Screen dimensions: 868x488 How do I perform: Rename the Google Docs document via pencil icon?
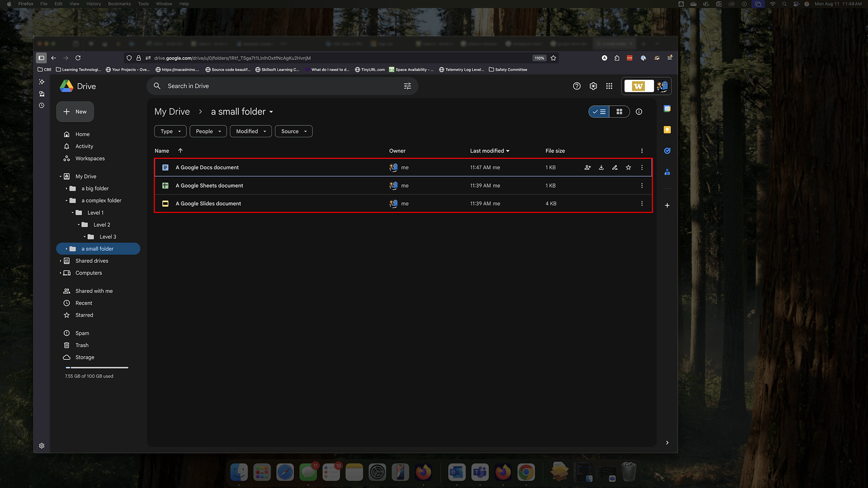click(615, 167)
